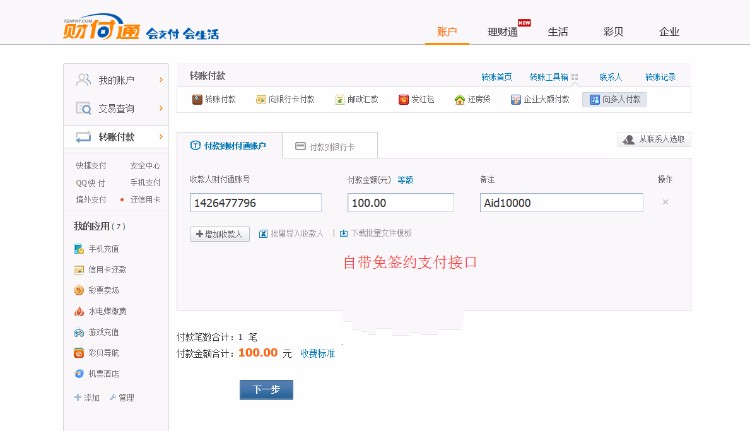Screen dimensions: 750x431
Task: Click the 批量导入收款人 import icon
Action: (263, 233)
